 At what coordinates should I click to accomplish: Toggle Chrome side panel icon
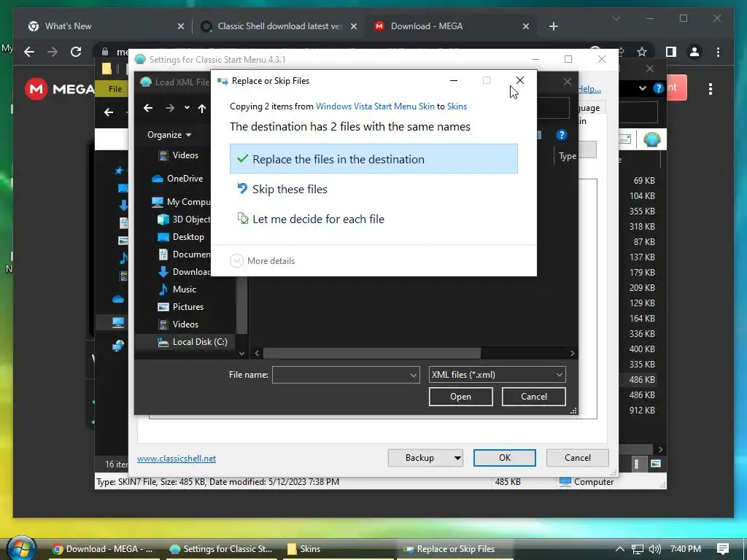(x=671, y=52)
